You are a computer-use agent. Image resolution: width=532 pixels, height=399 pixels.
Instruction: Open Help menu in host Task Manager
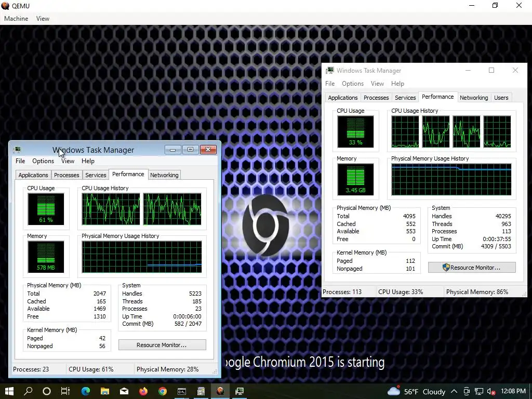[397, 84]
